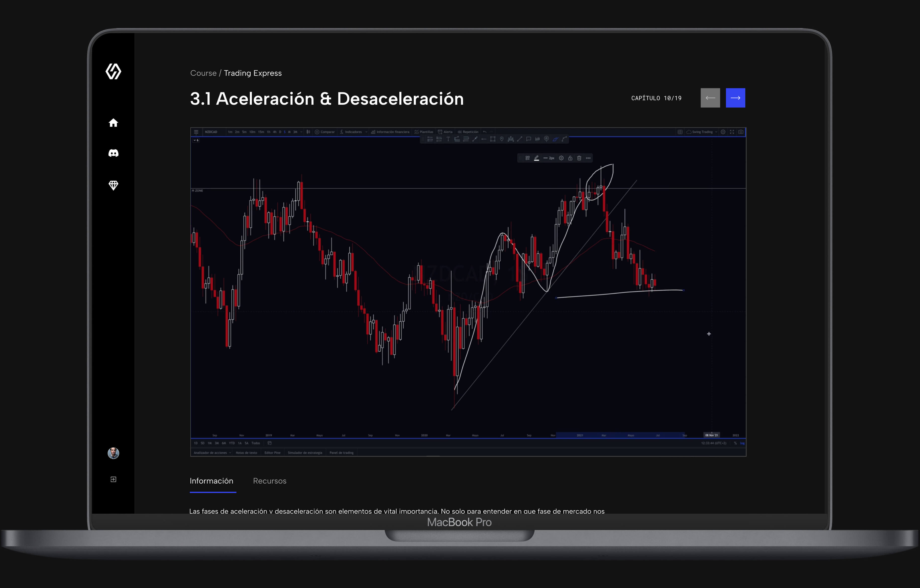Viewport: 920px width, 588px height.
Task: Open the layout grid selector
Action: pyautogui.click(x=680, y=132)
